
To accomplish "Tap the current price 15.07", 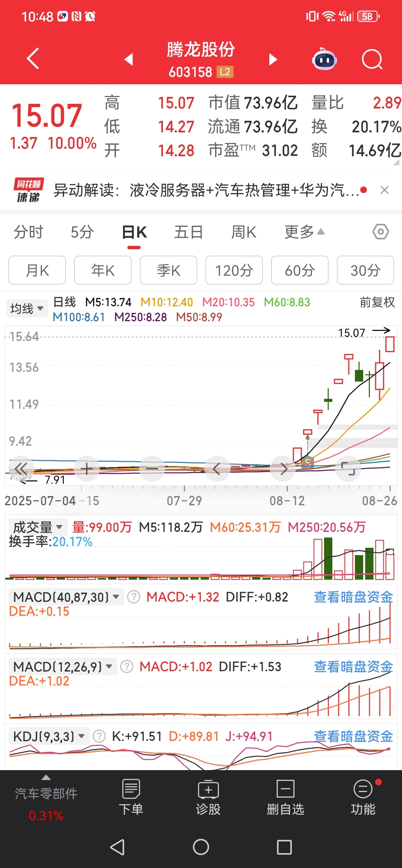I will click(46, 115).
